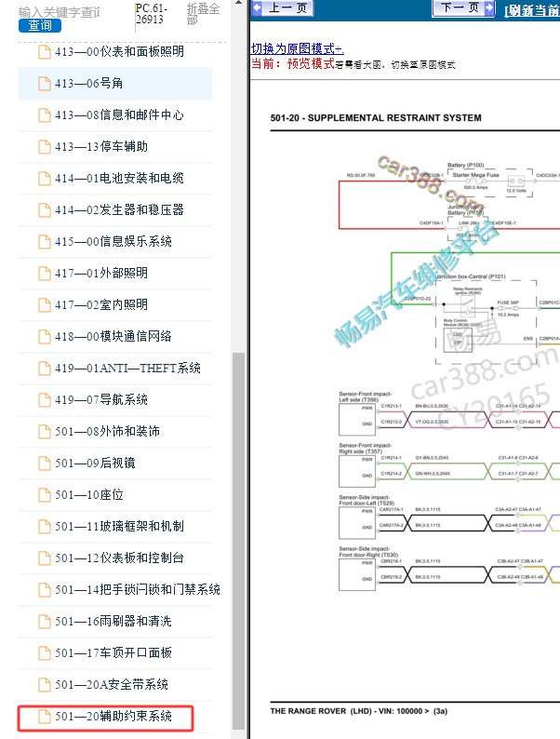Click left arrow icon on 上一页 button

click(257, 7)
